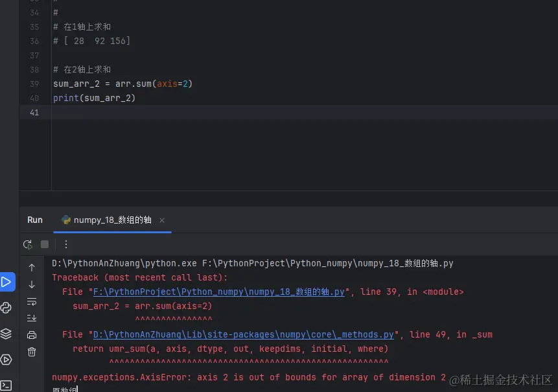The image size is (558, 392).
Task: Click the comment '# [ 28 92 156]'
Action: tap(92, 41)
